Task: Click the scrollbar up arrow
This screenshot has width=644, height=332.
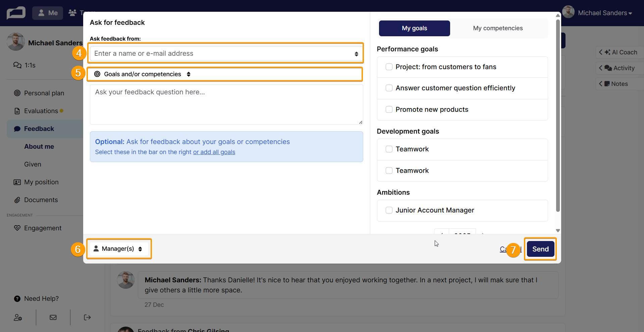Action: pyautogui.click(x=558, y=15)
